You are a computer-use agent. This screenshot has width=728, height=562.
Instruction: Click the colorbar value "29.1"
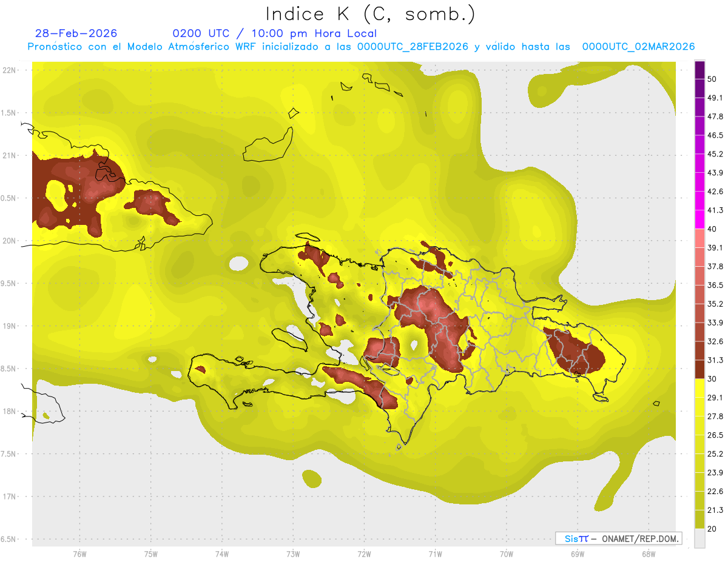(715, 397)
